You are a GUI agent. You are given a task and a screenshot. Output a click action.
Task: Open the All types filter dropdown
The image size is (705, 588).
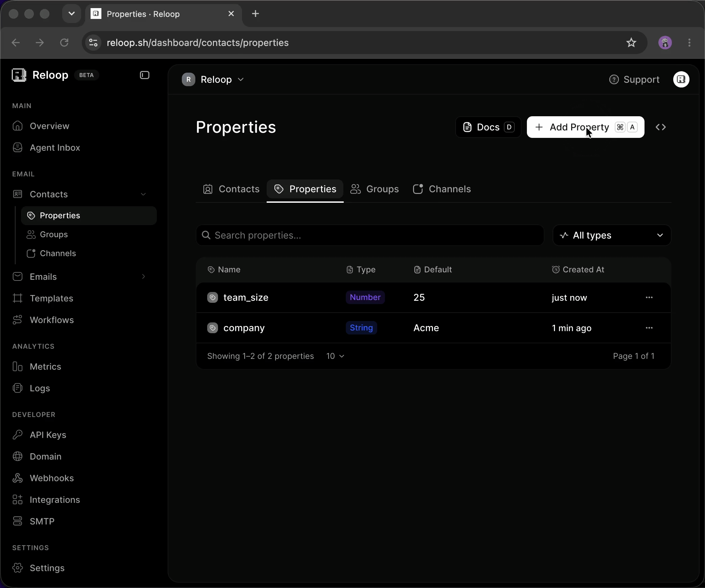[612, 235]
